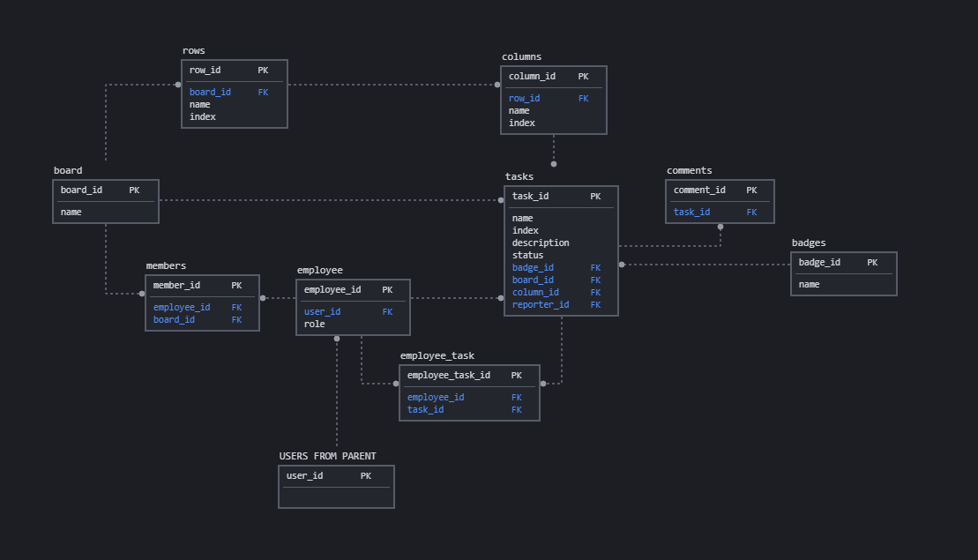Click the reporter_id foreign key in tasks
Screen dimensions: 978x560
coord(540,304)
